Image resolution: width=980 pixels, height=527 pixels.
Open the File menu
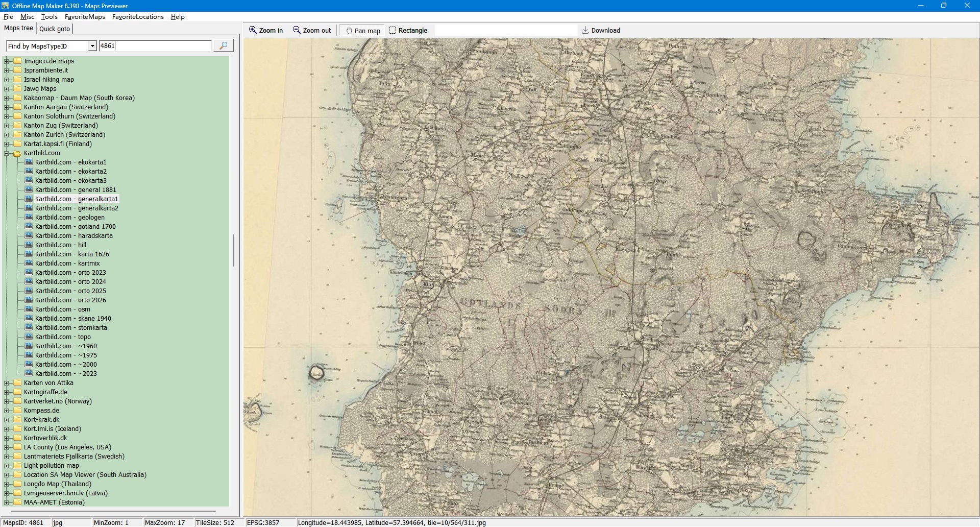point(8,17)
